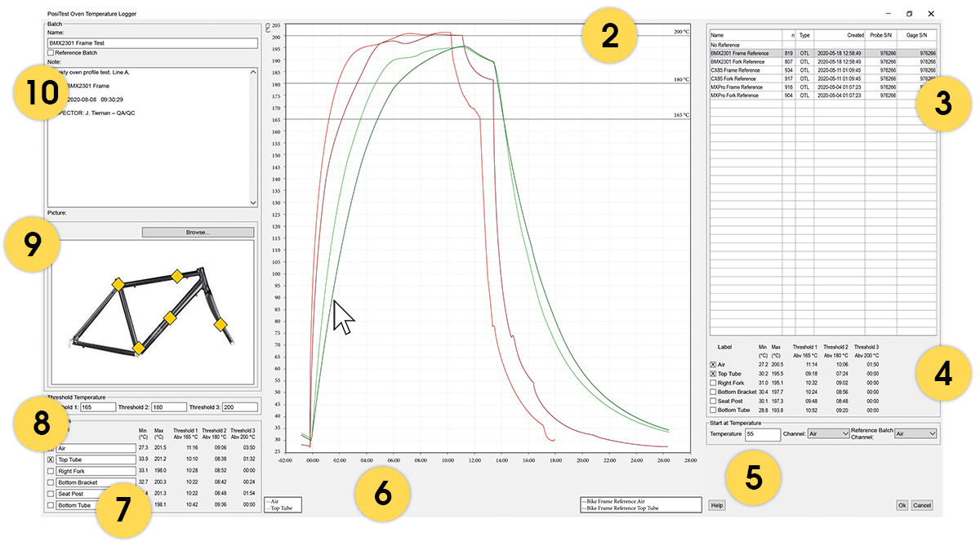
Task: Check Seat Post in the reference batch channel list
Action: tap(713, 401)
